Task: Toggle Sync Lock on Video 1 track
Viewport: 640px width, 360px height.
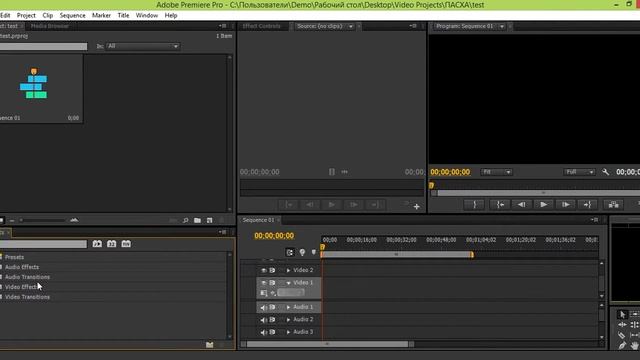Action: coord(272,282)
